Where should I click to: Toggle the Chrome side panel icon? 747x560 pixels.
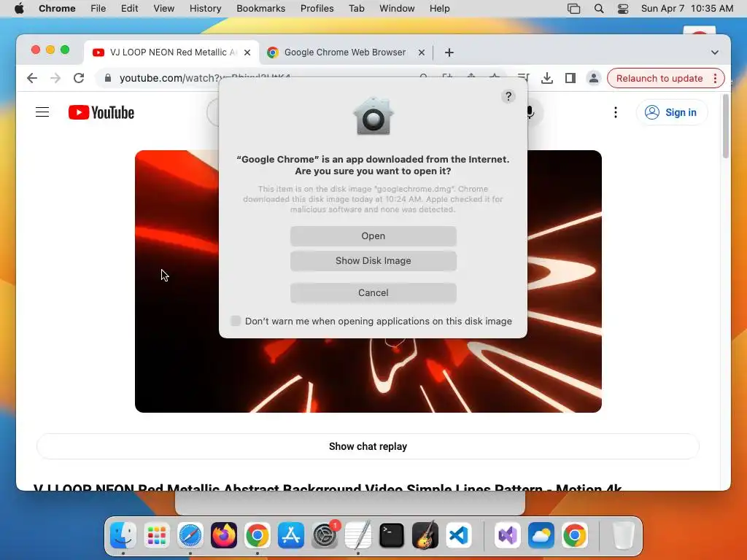click(x=570, y=78)
